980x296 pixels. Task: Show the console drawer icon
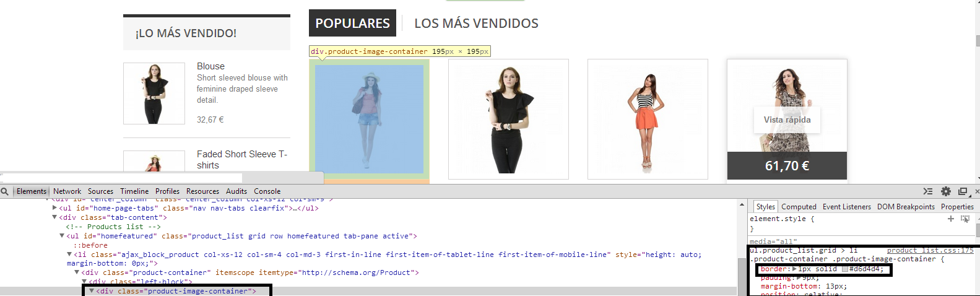927,191
